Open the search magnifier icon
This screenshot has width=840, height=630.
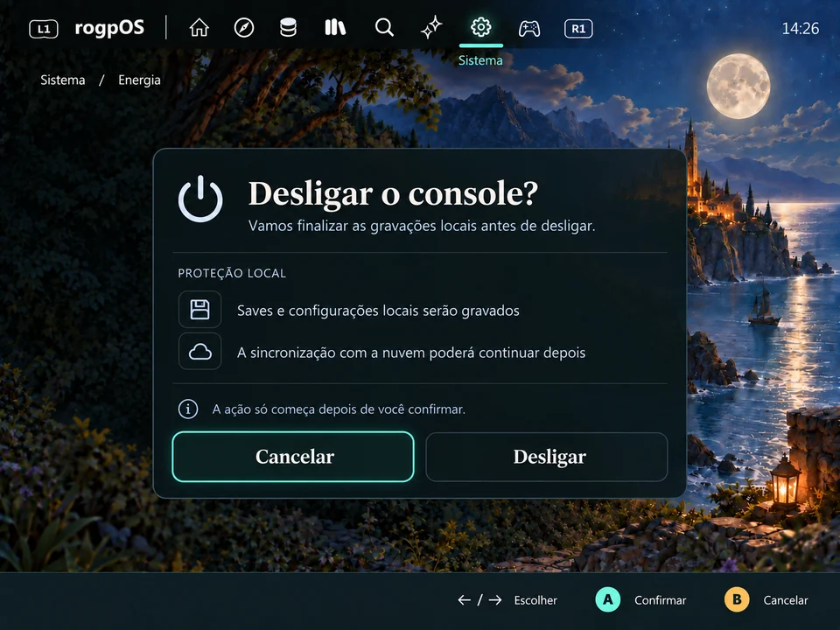pyautogui.click(x=384, y=27)
